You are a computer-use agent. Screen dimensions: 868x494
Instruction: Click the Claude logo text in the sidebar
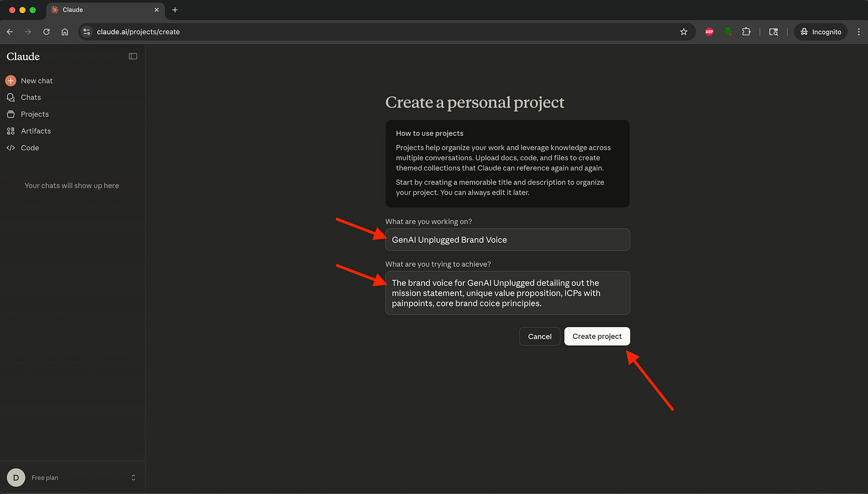click(23, 57)
